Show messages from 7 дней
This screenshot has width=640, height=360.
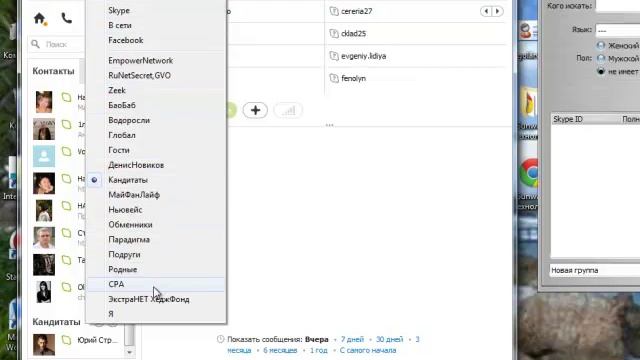352,339
